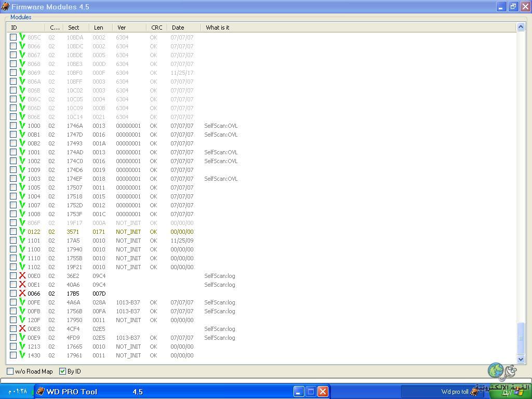Viewport: 532px width, 399px height.
Task: Click the green check icon beside ID 1009
Action: (22, 169)
